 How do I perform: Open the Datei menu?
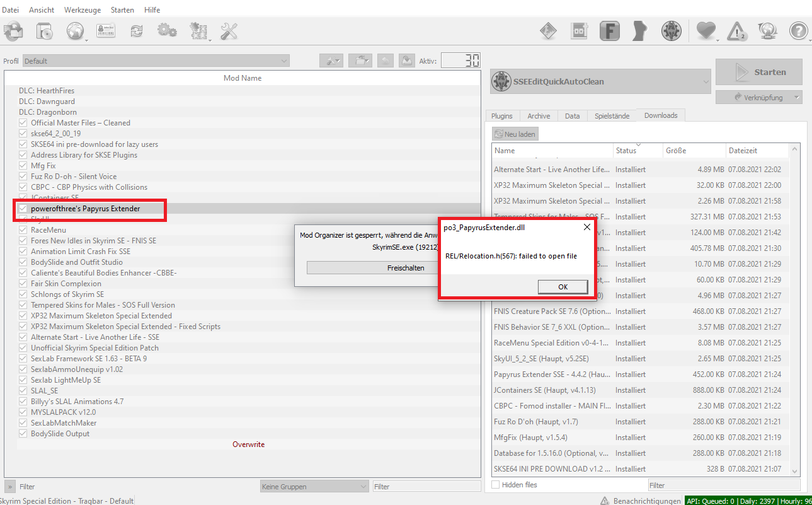[11, 10]
